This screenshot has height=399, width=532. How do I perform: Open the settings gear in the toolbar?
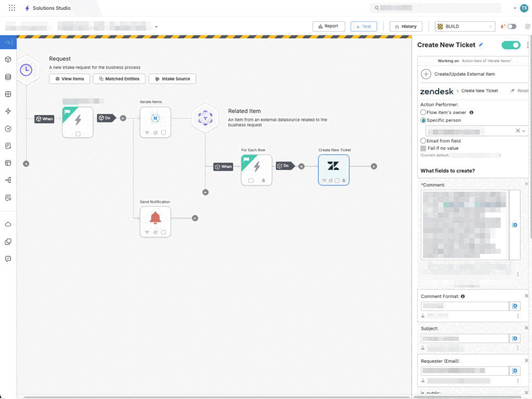(x=527, y=26)
